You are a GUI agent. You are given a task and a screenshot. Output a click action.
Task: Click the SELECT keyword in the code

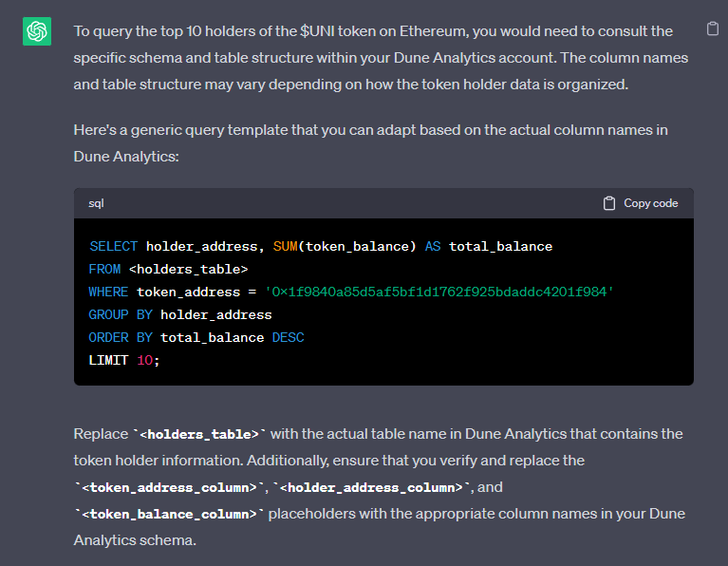(x=113, y=246)
